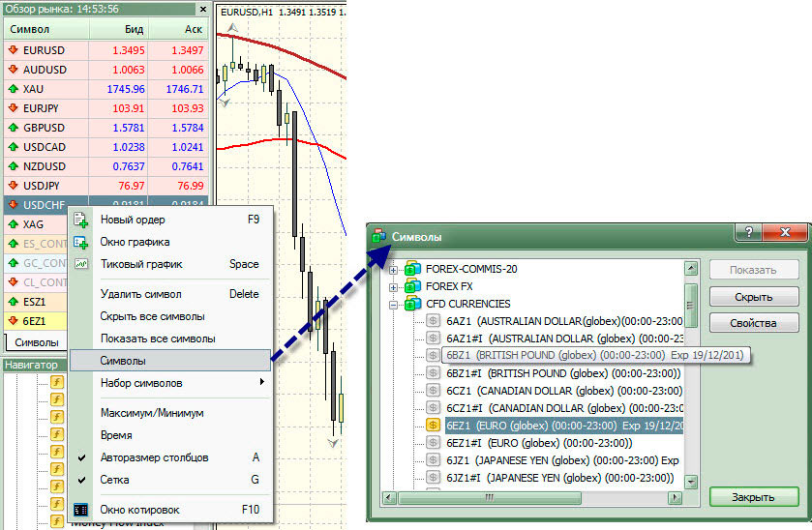Viewport: 812px width, 530px height.
Task: Choose Символы from the context menu
Action: coord(123,361)
